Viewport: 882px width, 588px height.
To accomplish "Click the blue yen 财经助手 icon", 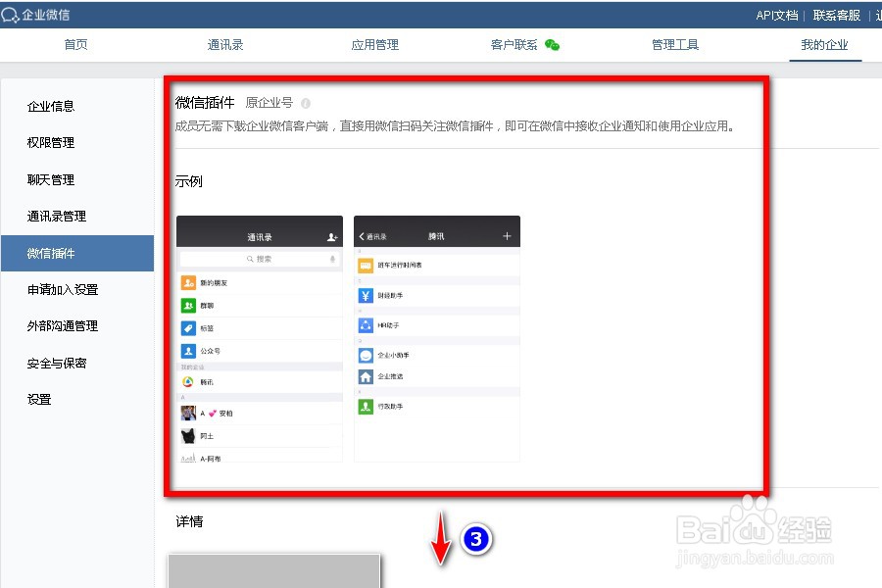I will pos(366,295).
